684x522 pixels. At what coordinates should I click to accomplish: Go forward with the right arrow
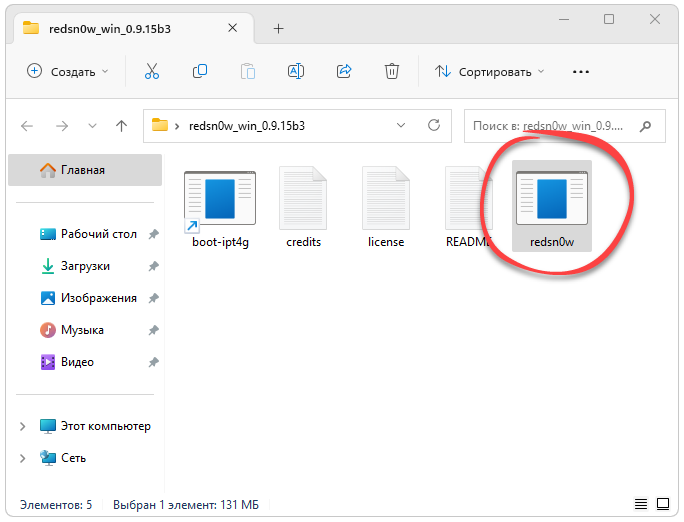coord(62,126)
